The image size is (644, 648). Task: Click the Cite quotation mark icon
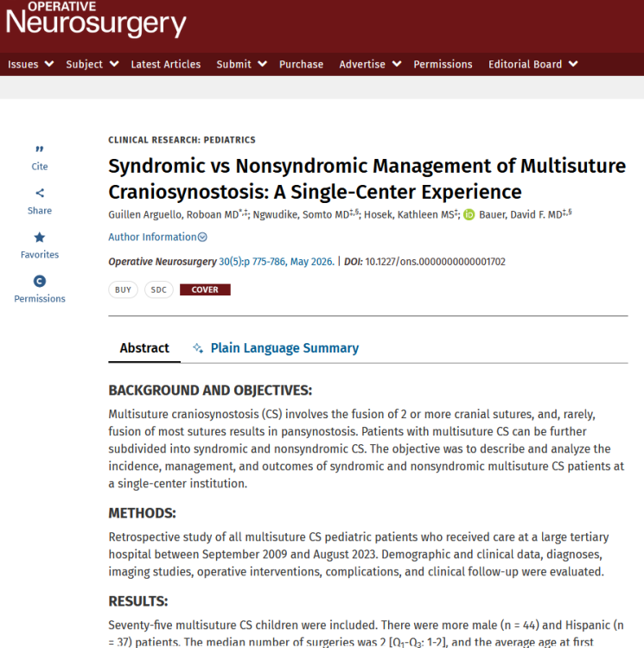(39, 149)
